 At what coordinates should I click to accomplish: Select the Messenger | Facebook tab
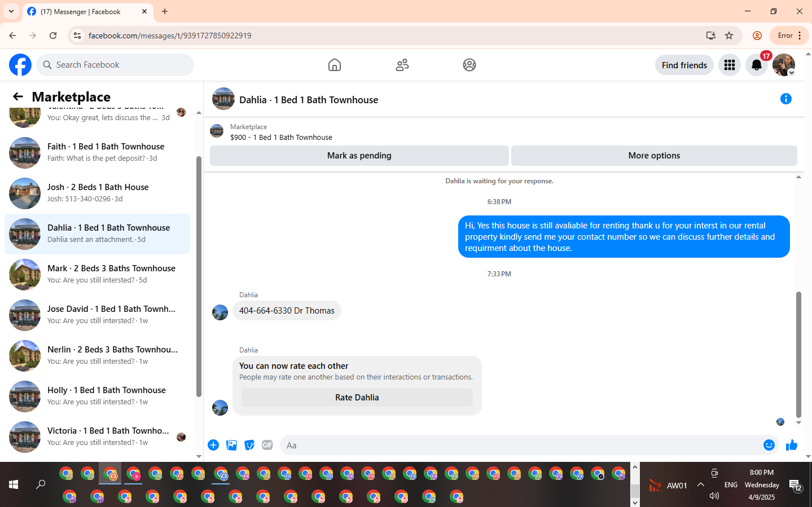[87, 12]
